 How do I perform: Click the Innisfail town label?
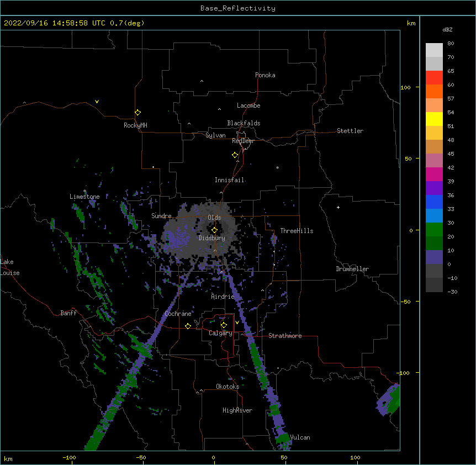pyautogui.click(x=229, y=180)
